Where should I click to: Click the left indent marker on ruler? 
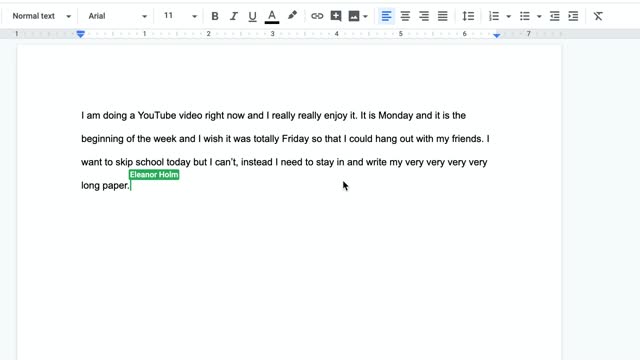(x=80, y=35)
